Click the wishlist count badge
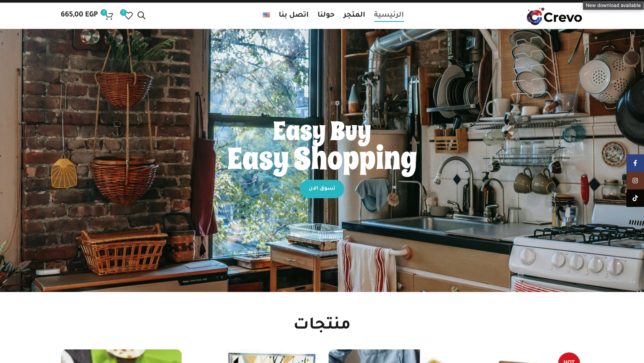Image resolution: width=644 pixels, height=363 pixels. pyautogui.click(x=123, y=12)
